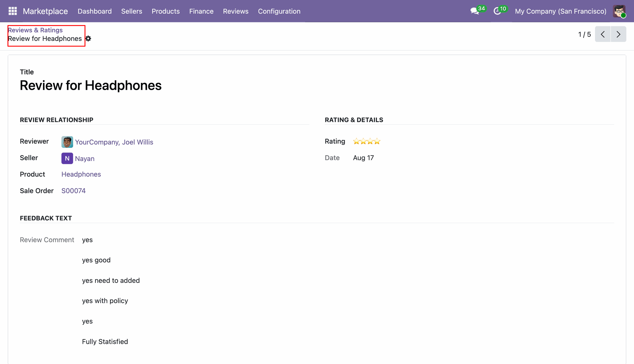Click the 'yes good' comment line
The width and height of the screenshot is (634, 364).
[x=96, y=260]
